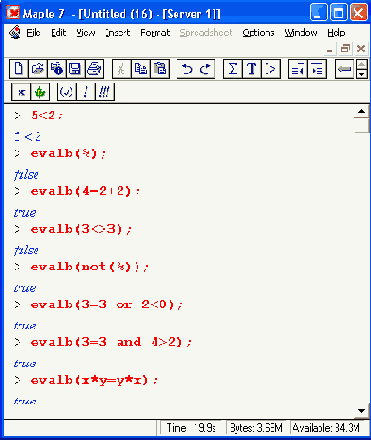Copy the selection with the copy toolbar icon
Viewport: 371px width, 440px height.
click(x=141, y=69)
